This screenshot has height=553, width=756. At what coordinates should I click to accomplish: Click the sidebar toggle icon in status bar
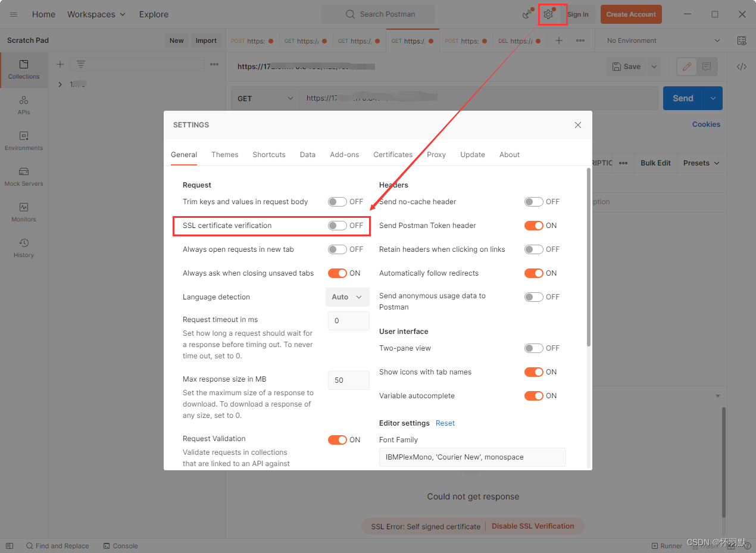coord(10,546)
